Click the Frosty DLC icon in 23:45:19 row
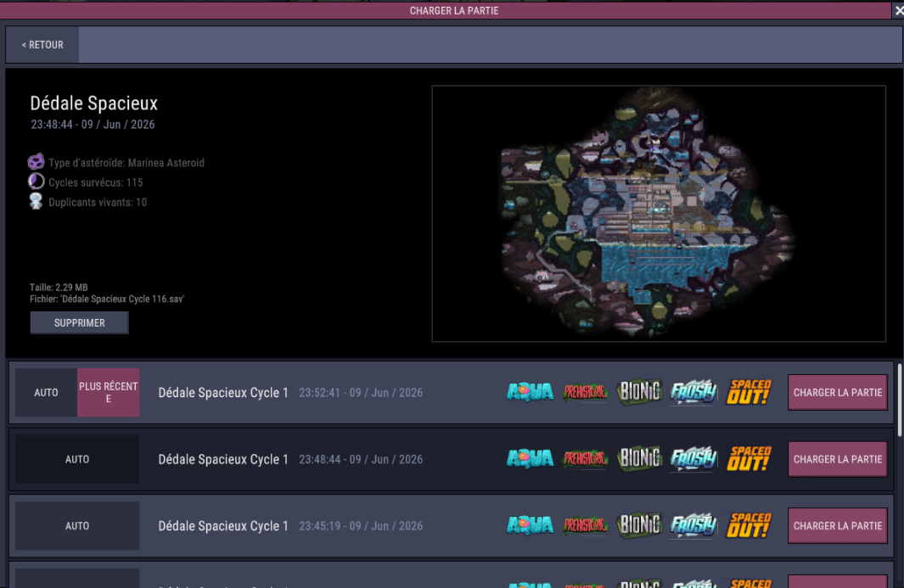This screenshot has width=904, height=588. pos(693,526)
